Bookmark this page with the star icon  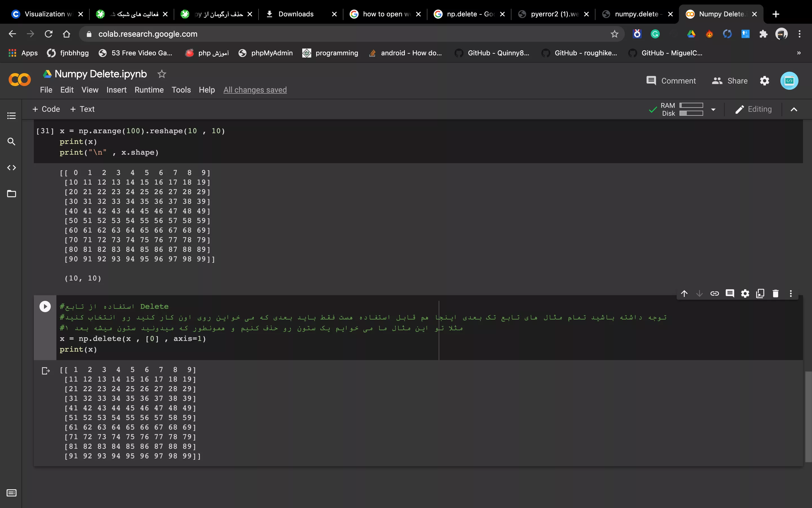point(614,34)
